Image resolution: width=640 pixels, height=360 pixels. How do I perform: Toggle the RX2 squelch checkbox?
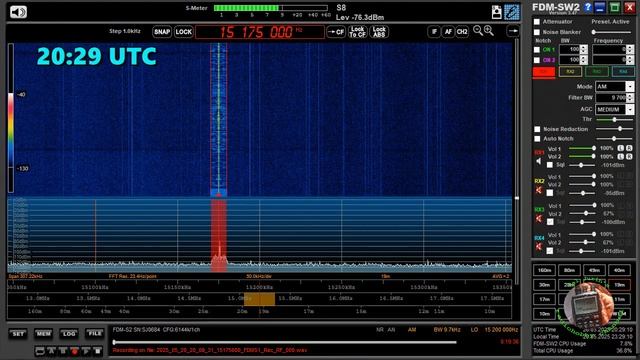550,193
